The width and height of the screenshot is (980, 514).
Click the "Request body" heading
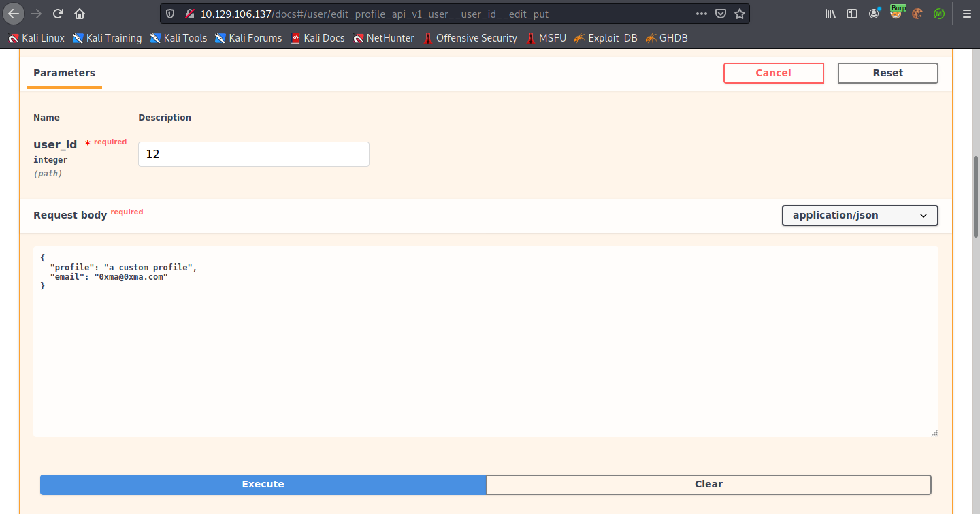click(70, 215)
